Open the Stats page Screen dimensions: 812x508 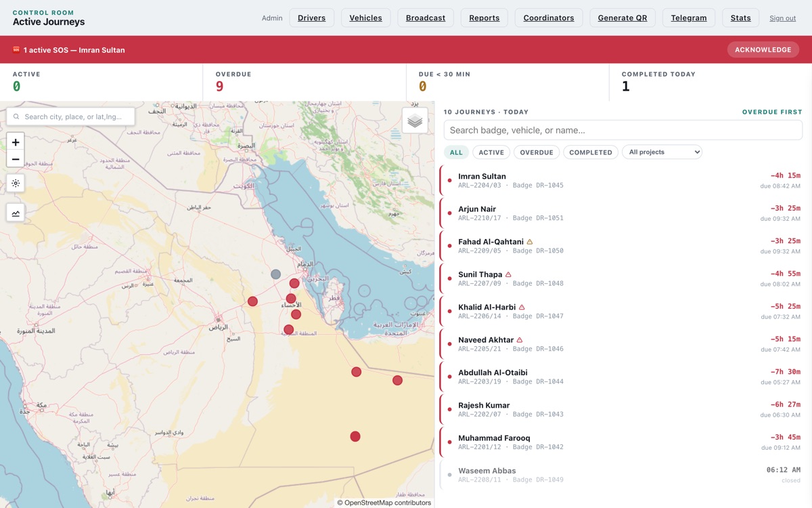coord(740,18)
